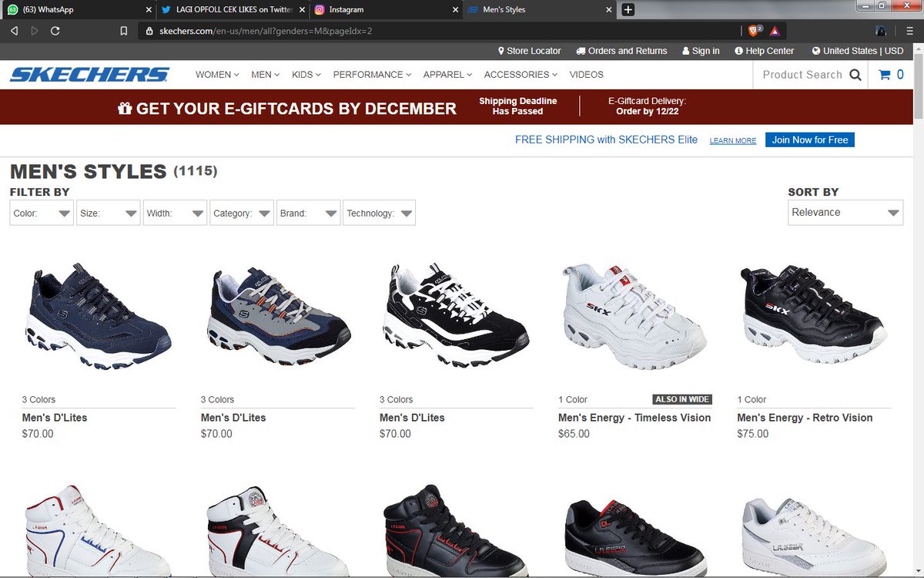Click the LEARN MORE link
This screenshot has height=578, width=924.
click(x=732, y=141)
